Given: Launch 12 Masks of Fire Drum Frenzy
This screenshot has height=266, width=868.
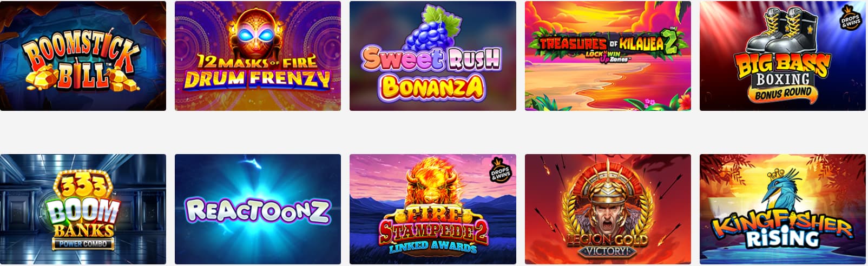Looking at the screenshot, I should pos(258,56).
